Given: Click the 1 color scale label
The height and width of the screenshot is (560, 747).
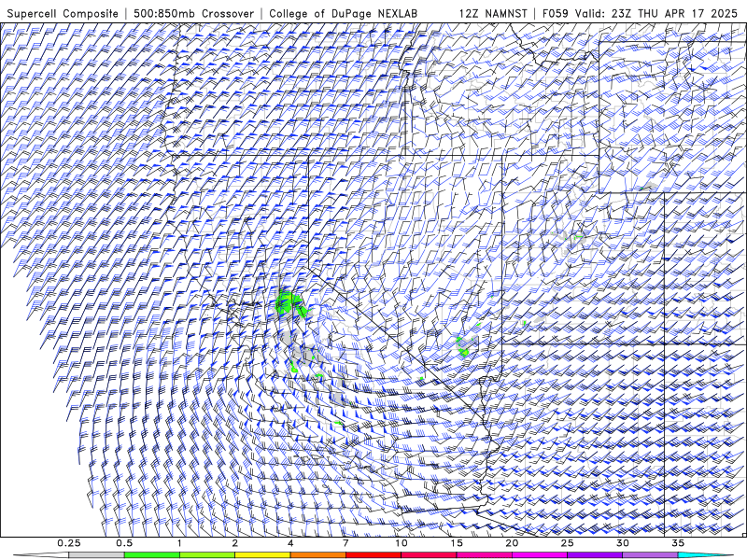Looking at the screenshot, I should tap(179, 543).
